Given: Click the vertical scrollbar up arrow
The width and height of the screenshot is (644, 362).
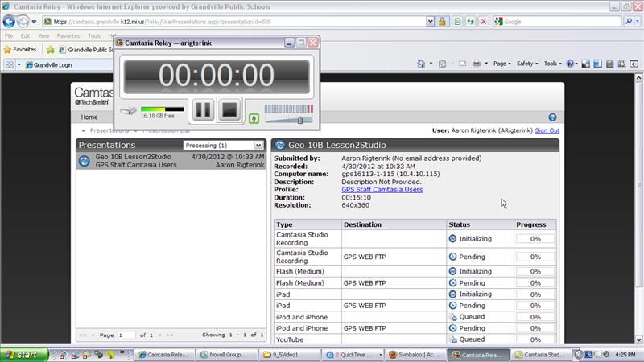Looking at the screenshot, I should click(638, 78).
